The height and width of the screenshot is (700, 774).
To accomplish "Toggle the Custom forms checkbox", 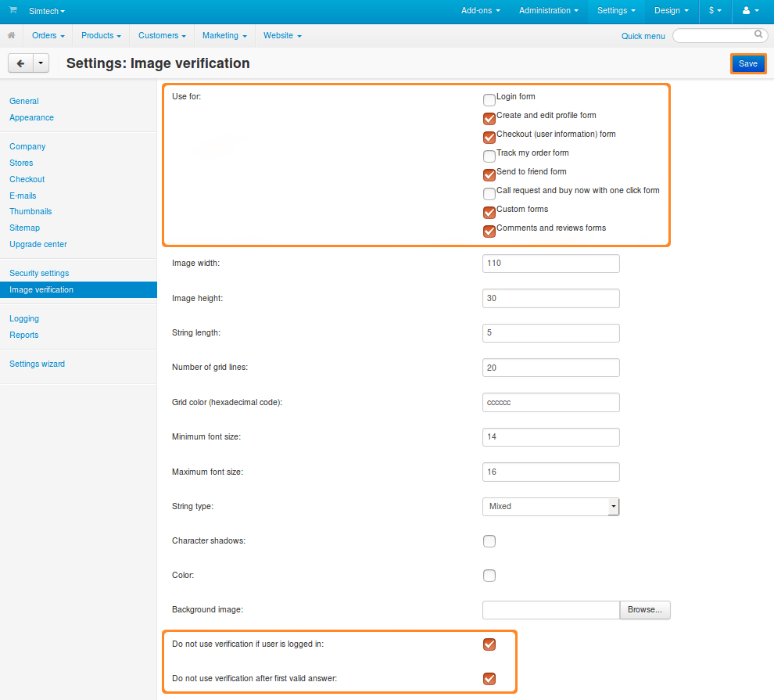I will 489,212.
